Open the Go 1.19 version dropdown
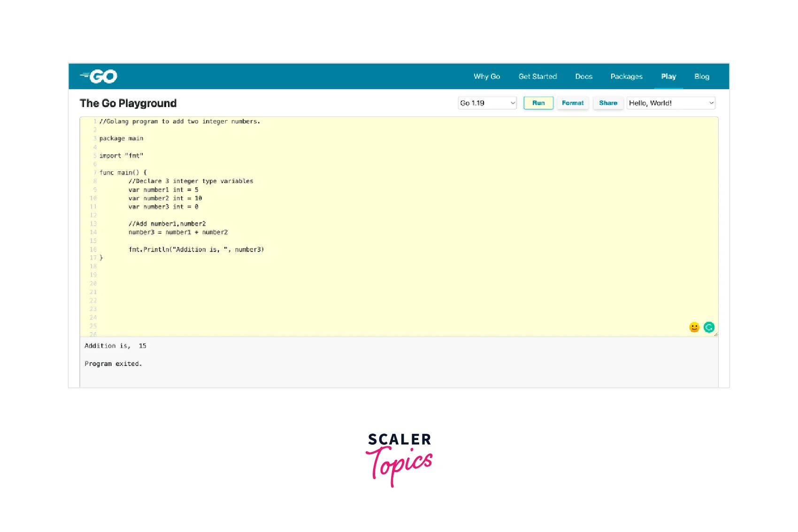This screenshot has height=532, width=798. (x=487, y=103)
